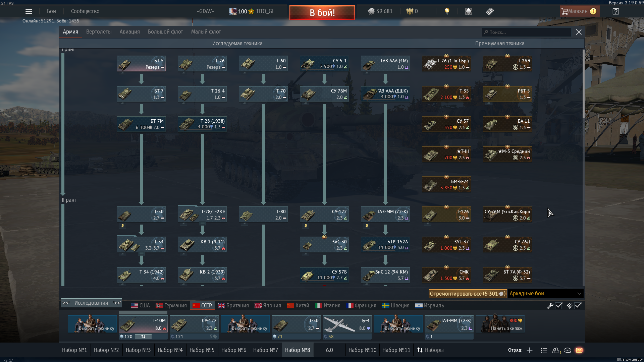Open the Бои menu
644x362 pixels.
coord(51,11)
